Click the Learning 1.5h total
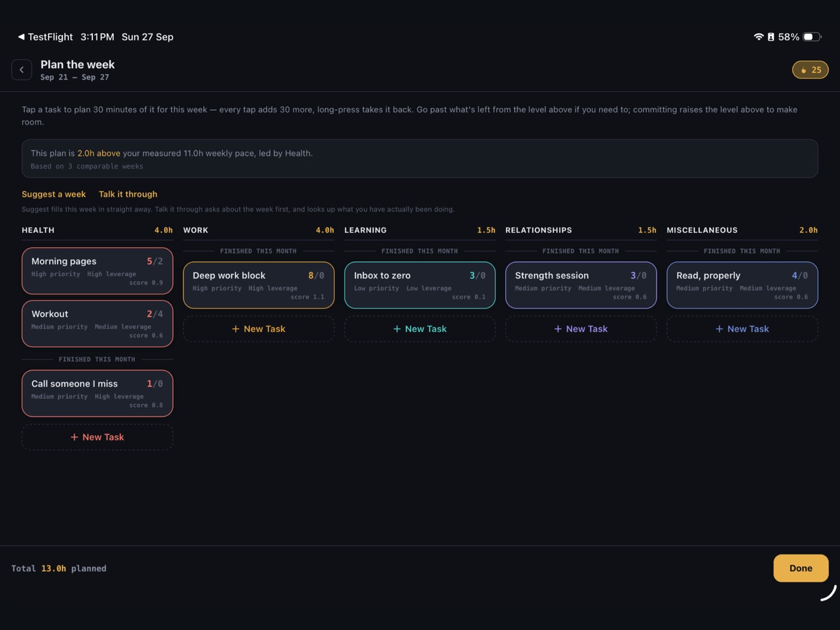 coord(486,230)
